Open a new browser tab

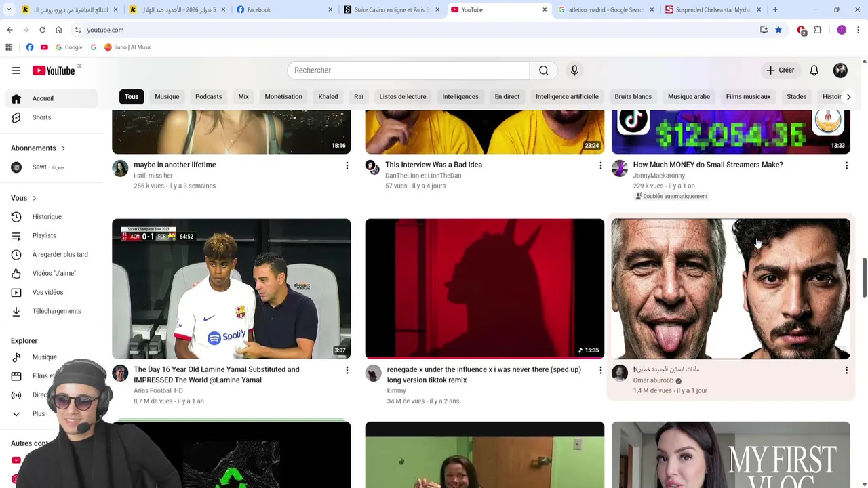(x=775, y=9)
